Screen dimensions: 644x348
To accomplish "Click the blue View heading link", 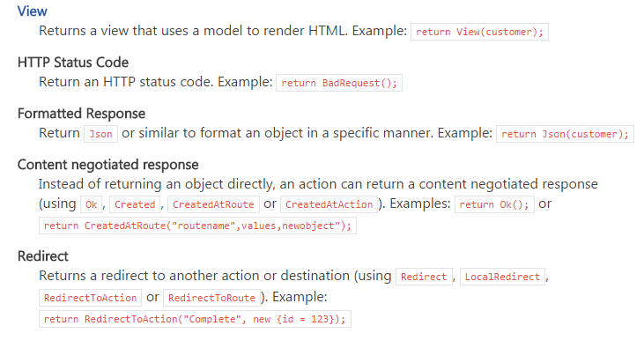I will click(x=32, y=11).
